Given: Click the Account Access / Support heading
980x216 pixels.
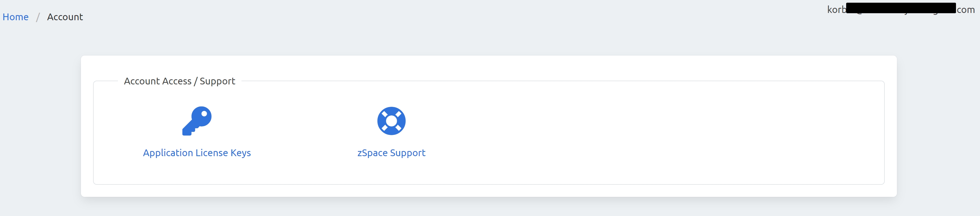Looking at the screenshot, I should pos(179,81).
